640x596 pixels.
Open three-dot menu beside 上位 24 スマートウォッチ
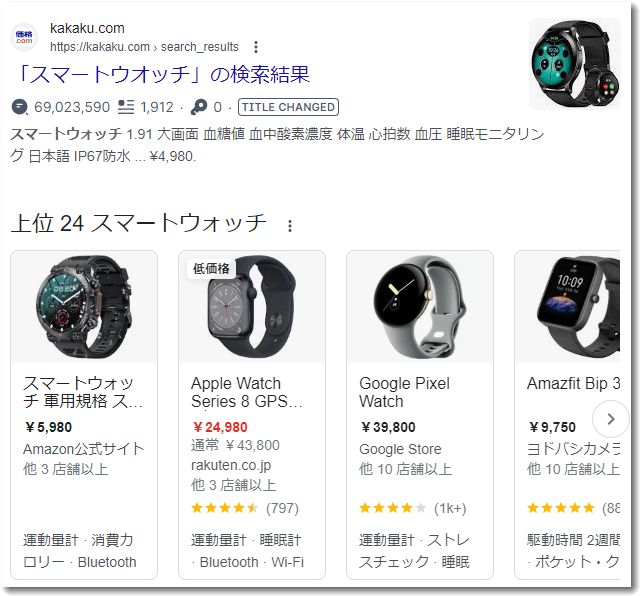290,226
